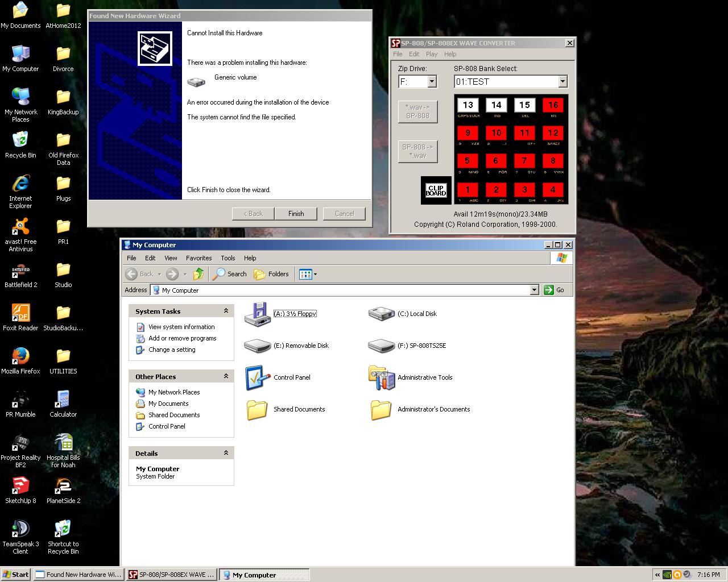Open the Play menu in SP-808 converter

point(432,54)
